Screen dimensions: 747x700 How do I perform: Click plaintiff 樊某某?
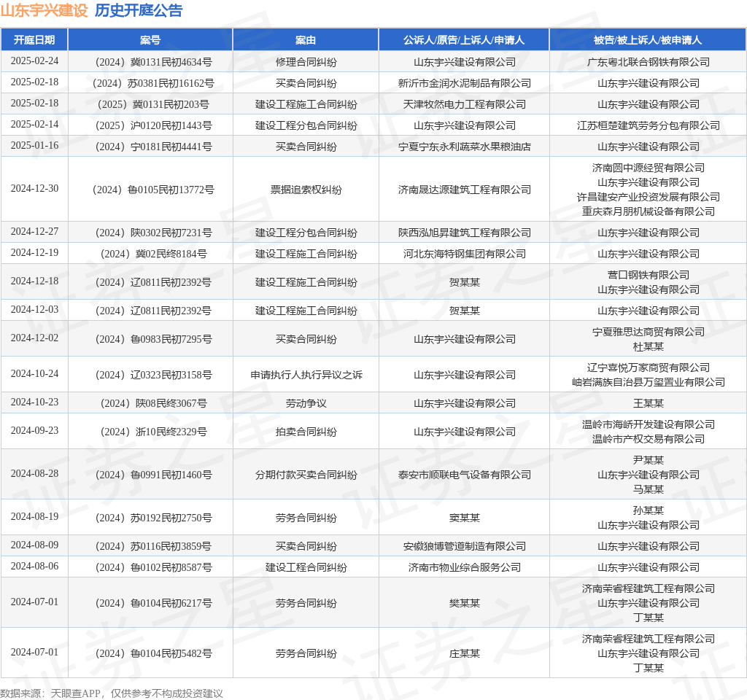tap(465, 603)
